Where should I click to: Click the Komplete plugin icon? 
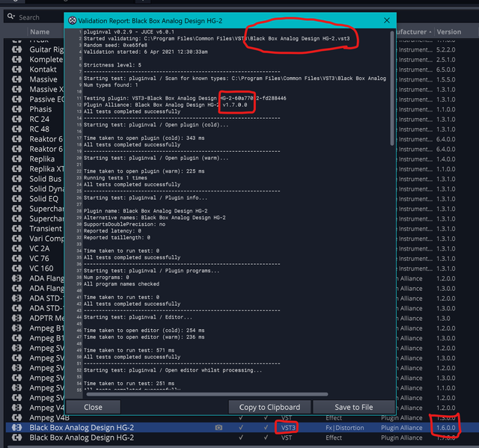[16, 60]
